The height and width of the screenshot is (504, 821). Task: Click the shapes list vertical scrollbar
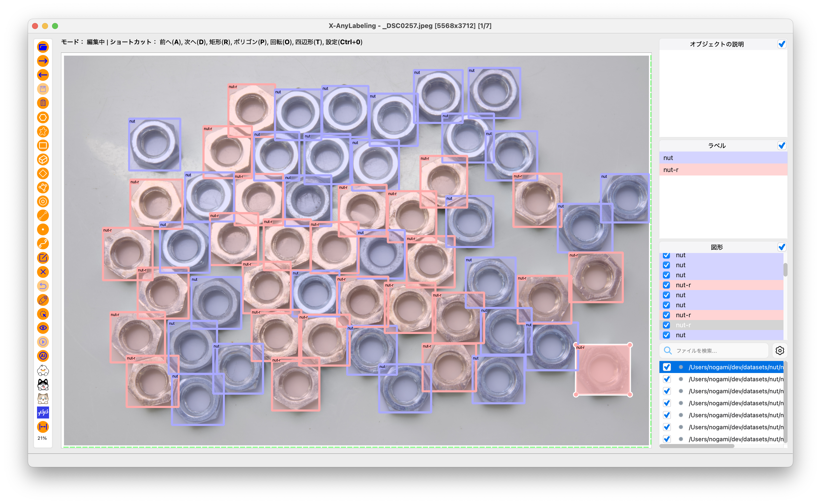785,270
